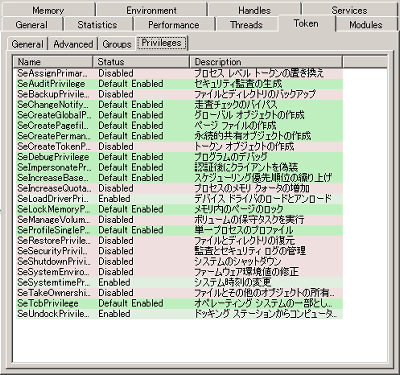Select the SeAssignPrimar.. privilege row

coord(179,73)
